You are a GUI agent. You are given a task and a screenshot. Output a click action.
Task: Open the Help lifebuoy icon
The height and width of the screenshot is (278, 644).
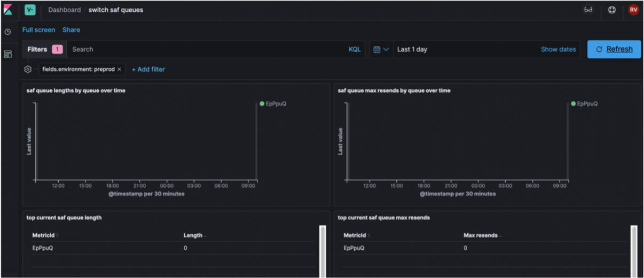point(612,10)
